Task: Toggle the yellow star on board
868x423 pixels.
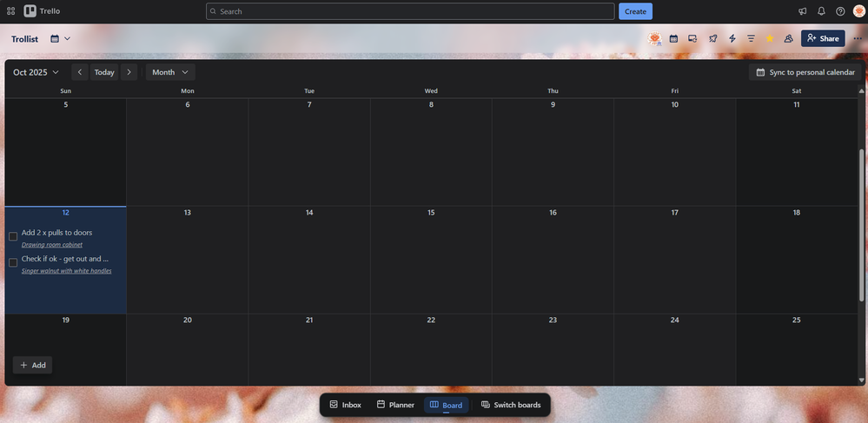Action: point(770,39)
